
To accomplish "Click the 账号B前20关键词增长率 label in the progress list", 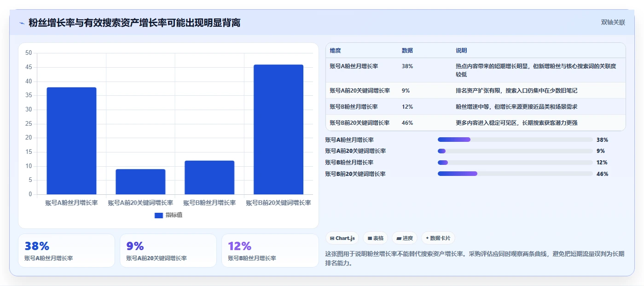I will click(355, 174).
